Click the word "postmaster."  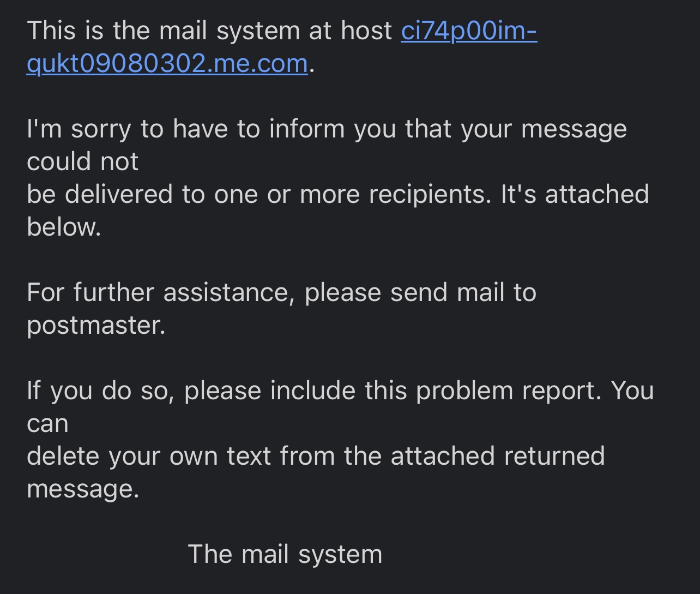tap(96, 325)
